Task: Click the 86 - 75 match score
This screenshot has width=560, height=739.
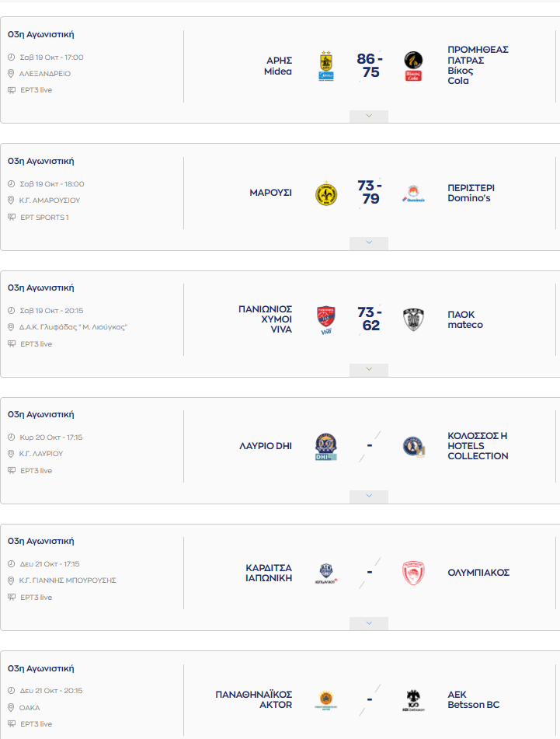Action: tap(370, 66)
